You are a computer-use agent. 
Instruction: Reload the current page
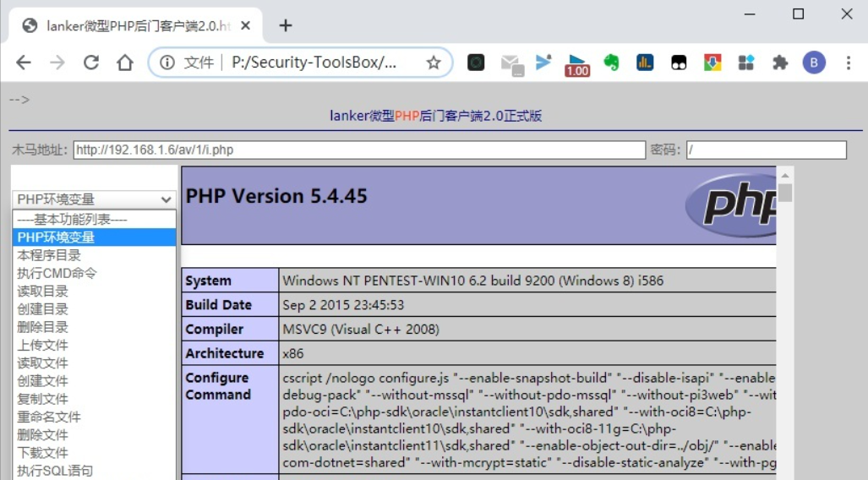[x=91, y=63]
